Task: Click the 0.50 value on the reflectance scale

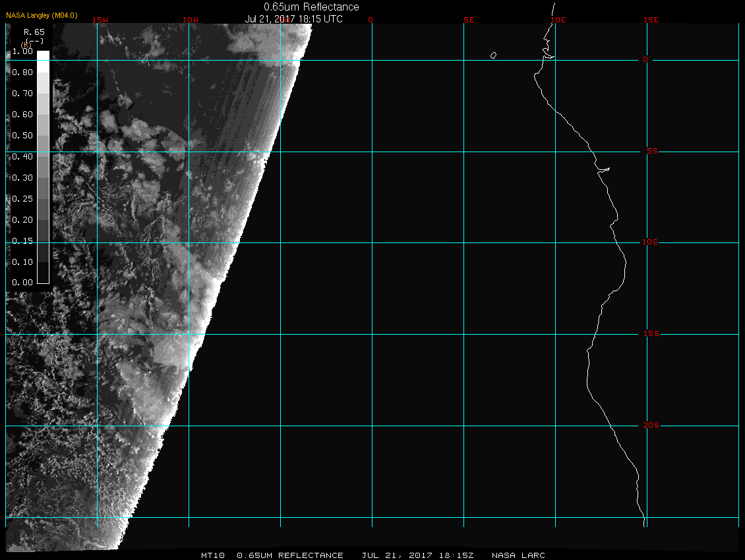Action: 22,135
